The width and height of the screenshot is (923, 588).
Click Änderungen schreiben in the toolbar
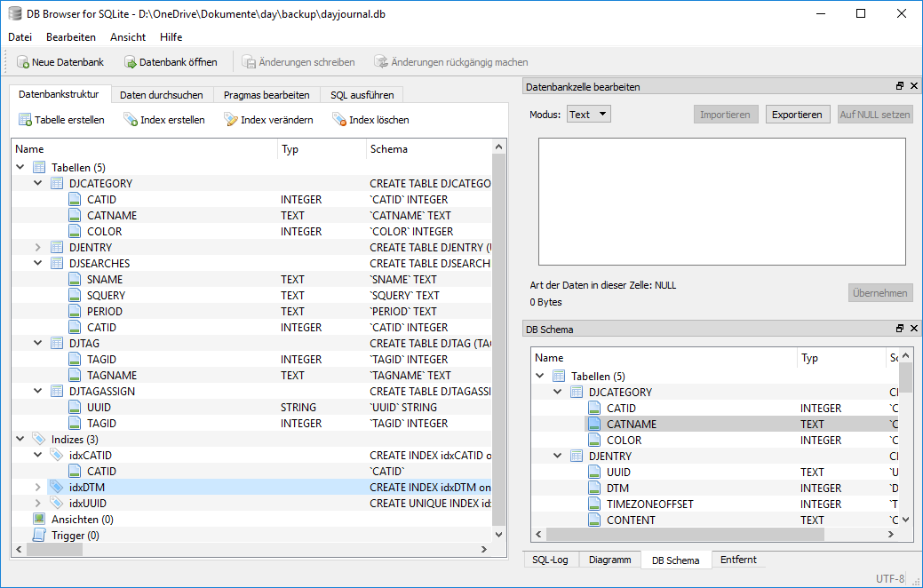(298, 62)
